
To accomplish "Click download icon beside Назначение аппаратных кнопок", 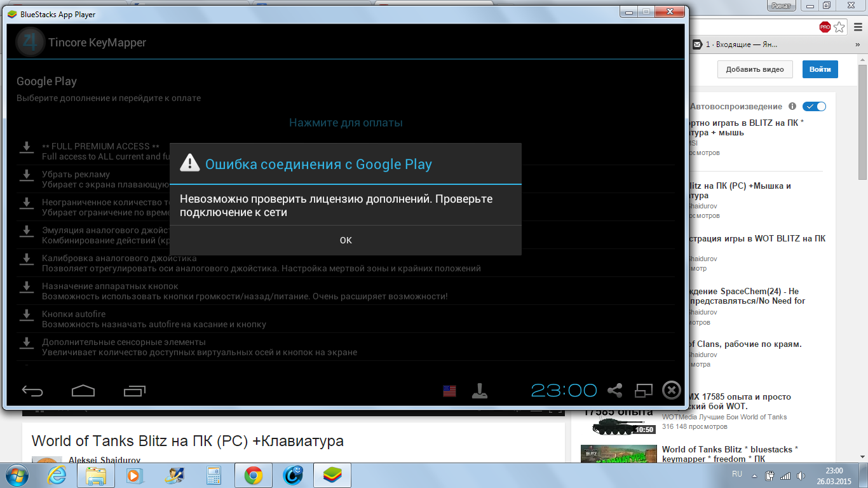I will 26,287.
